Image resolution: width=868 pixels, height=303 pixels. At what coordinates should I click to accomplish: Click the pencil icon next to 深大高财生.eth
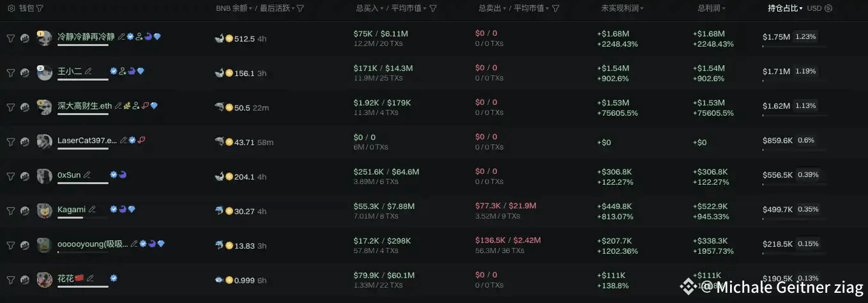pyautogui.click(x=118, y=105)
